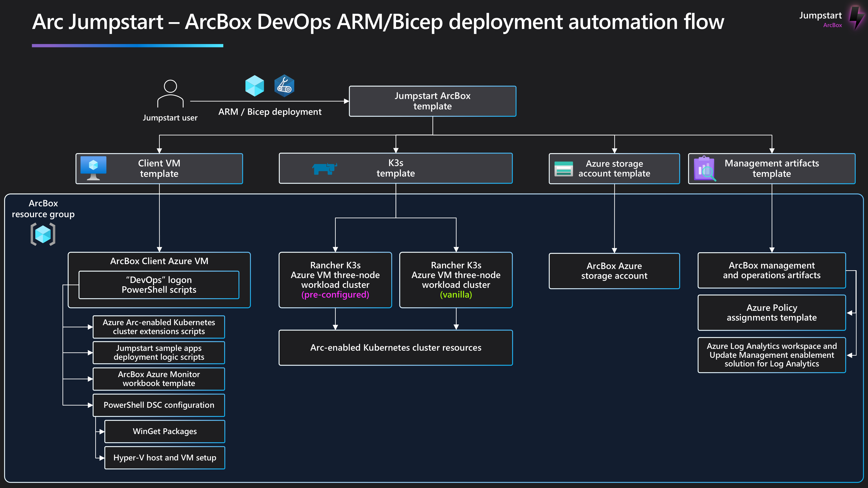Click the slide title text

(378, 21)
